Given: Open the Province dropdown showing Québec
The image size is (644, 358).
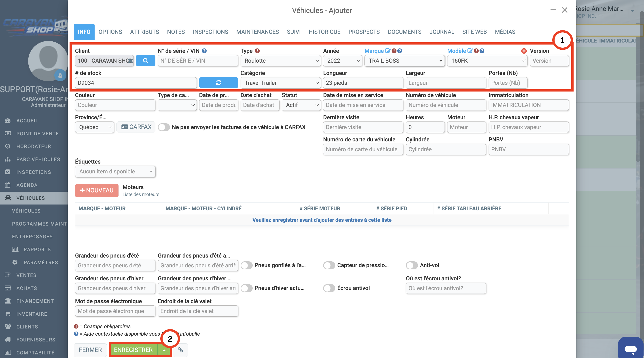Looking at the screenshot, I should click(x=95, y=127).
